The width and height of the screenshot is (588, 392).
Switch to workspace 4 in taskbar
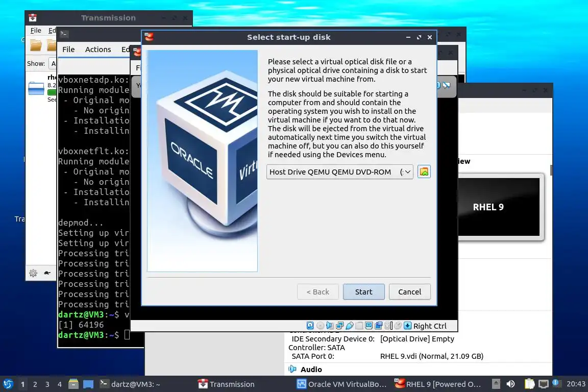point(60,384)
